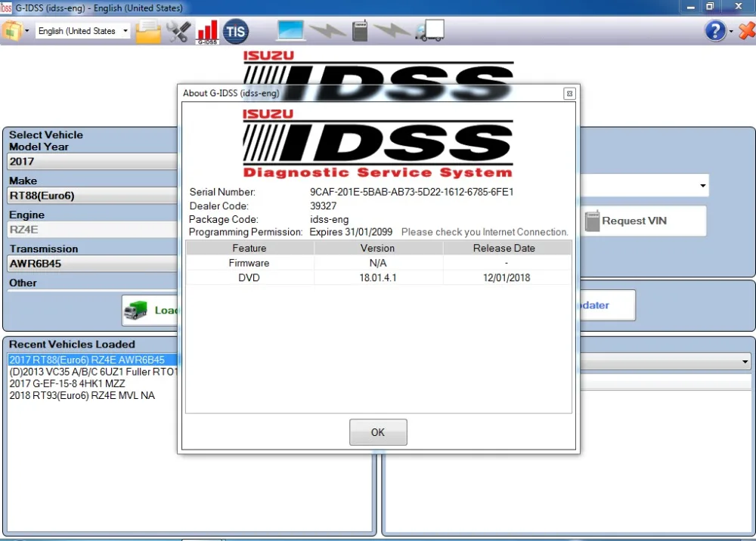Select the DVD version 18.01.4.1 cell
Image resolution: width=756 pixels, height=541 pixels.
378,277
